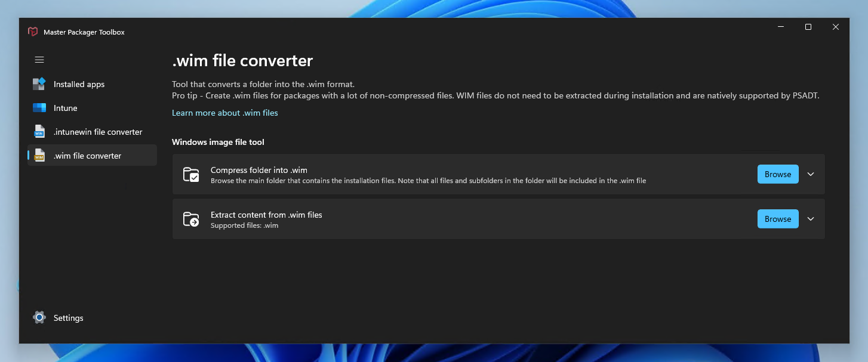Click the Settings gear icon
The width and height of the screenshot is (868, 362).
point(39,318)
